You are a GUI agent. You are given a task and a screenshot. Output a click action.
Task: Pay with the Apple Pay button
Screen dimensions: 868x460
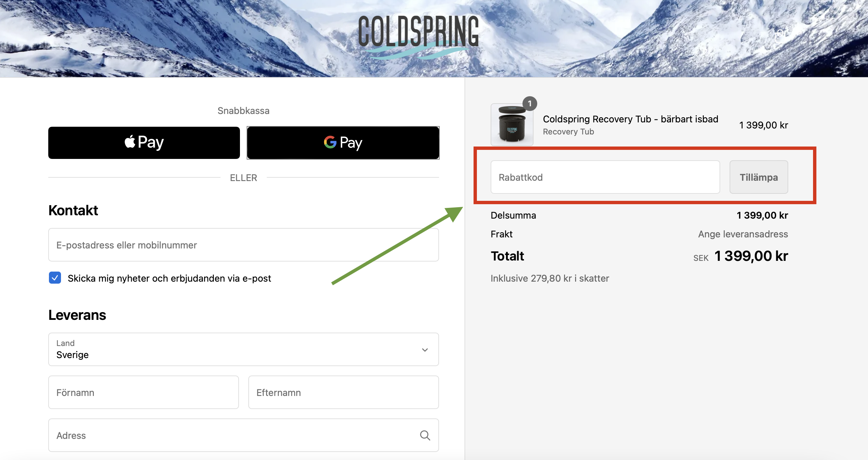point(144,142)
